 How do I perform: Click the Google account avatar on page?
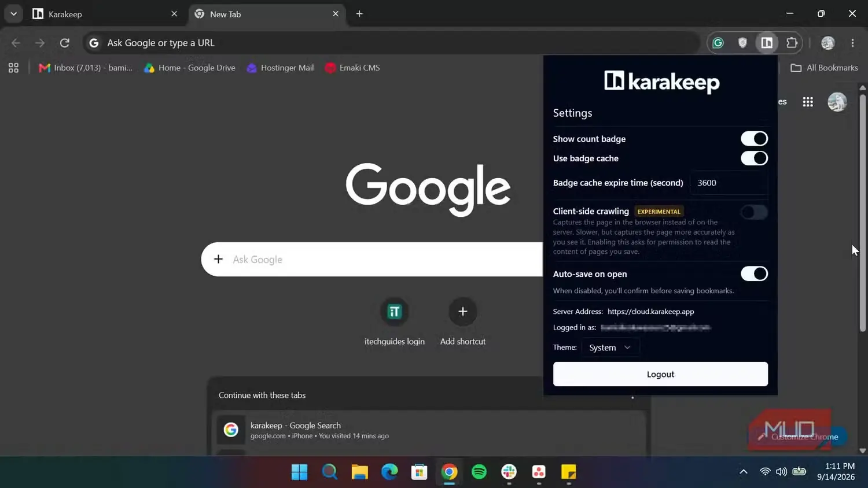coord(837,102)
